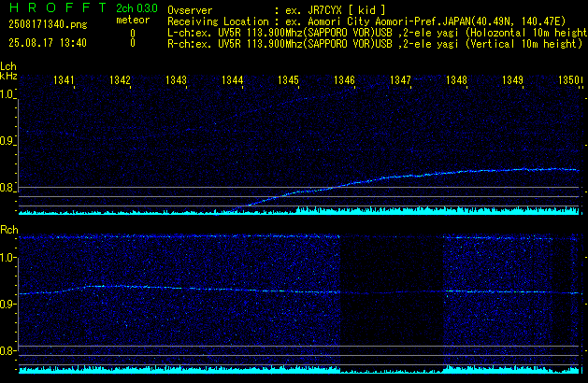Click the 1349 time marker
Viewport: 588px width, 383px height.
512,79
